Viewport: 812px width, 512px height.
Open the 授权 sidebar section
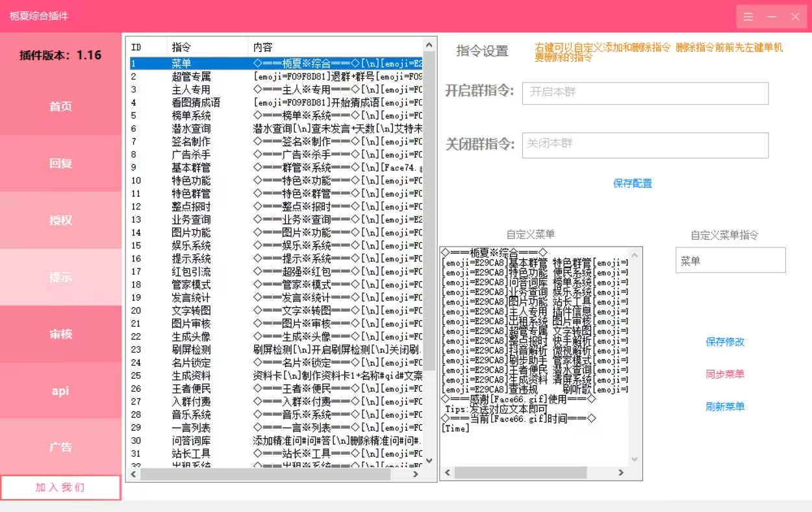coord(60,220)
